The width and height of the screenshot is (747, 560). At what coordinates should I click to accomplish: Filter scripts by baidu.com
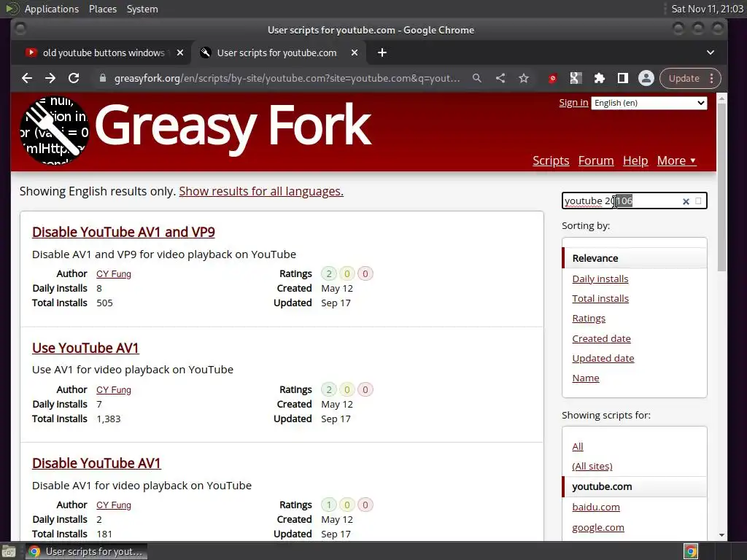[x=596, y=507]
